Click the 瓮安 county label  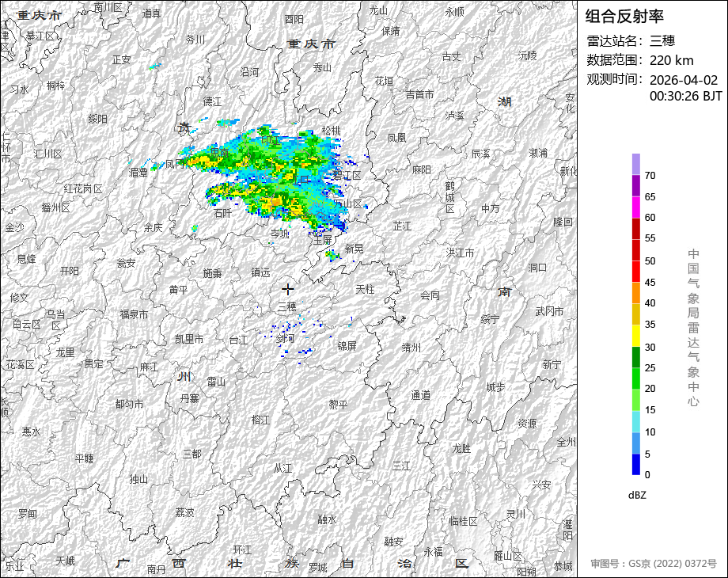(x=126, y=263)
